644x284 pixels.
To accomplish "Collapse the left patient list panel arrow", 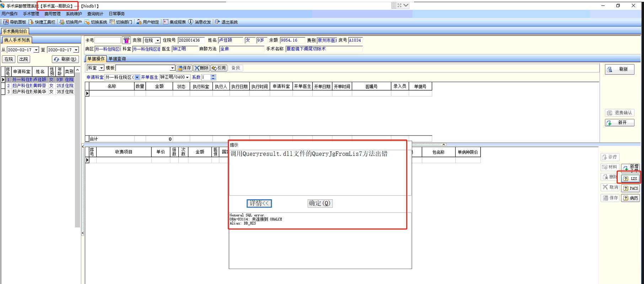I will 83,146.
